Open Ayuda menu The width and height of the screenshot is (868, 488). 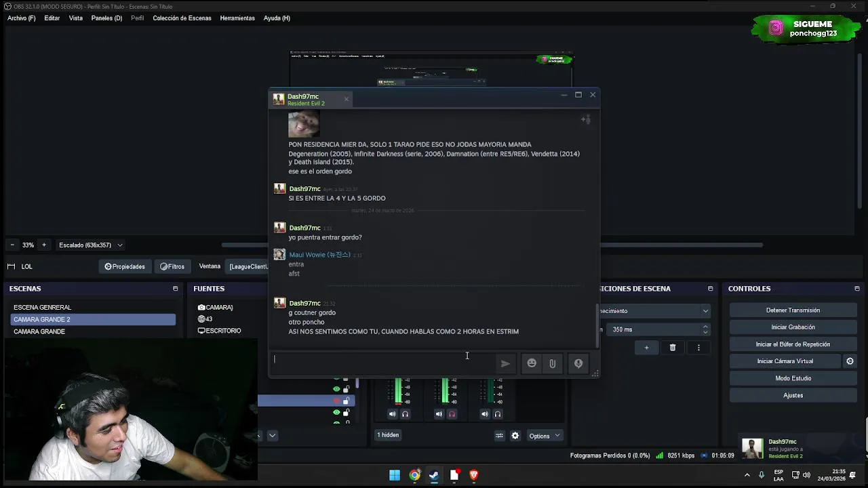click(277, 18)
